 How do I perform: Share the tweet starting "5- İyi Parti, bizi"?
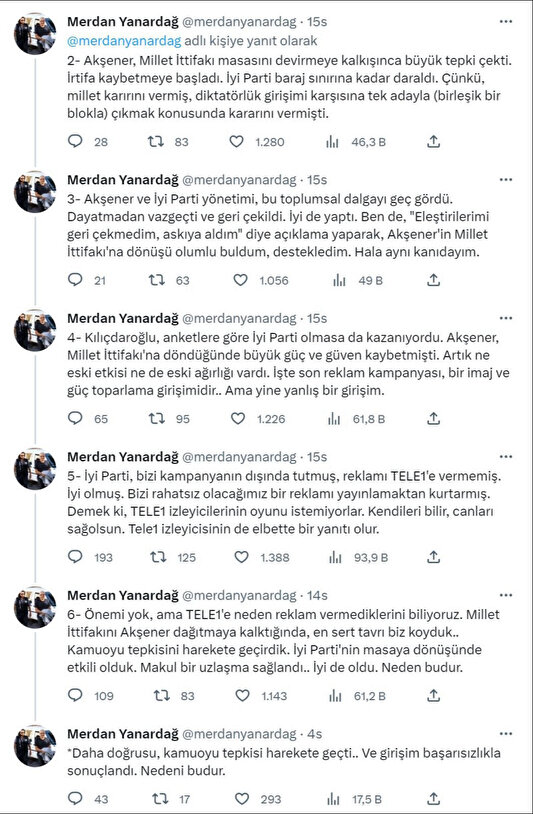click(x=434, y=557)
